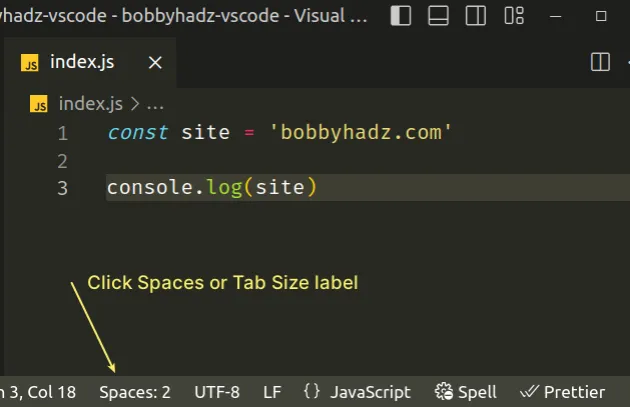
Task: Toggle bottom panel layout icon
Action: coord(438,16)
